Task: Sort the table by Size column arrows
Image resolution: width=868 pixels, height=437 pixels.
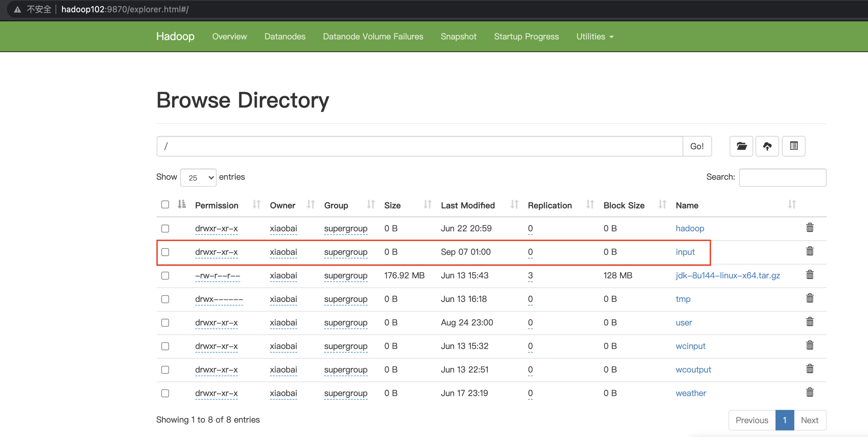Action: click(427, 204)
